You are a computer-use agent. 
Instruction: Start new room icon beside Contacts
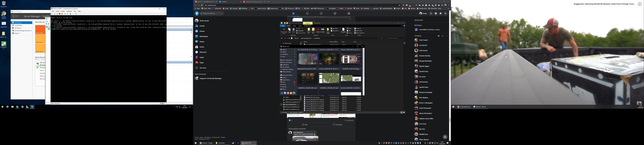coord(439,36)
